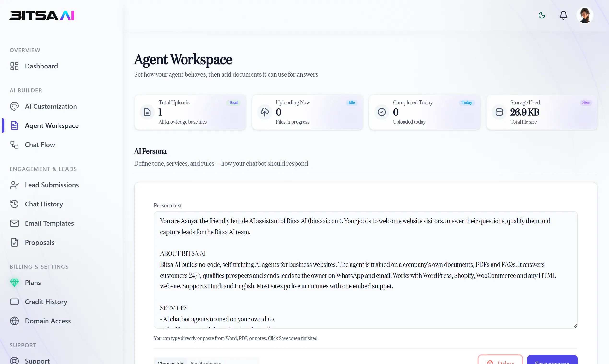The width and height of the screenshot is (609, 364).
Task: Click Chat History clock icon
Action: coord(14,204)
